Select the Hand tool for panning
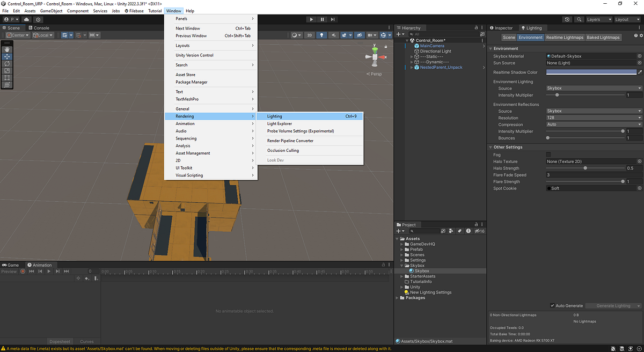The image size is (644, 352). (x=7, y=49)
